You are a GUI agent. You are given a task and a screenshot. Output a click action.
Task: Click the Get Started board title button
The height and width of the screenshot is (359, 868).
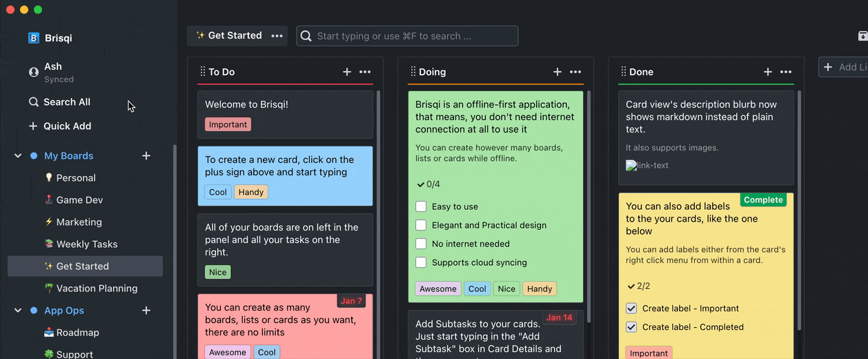pos(228,36)
